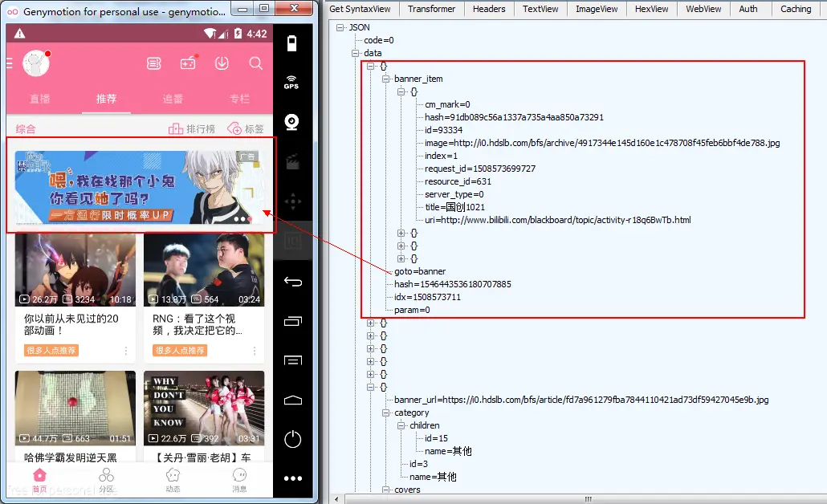
Task: Open the user avatar profile icon
Action: click(x=36, y=63)
